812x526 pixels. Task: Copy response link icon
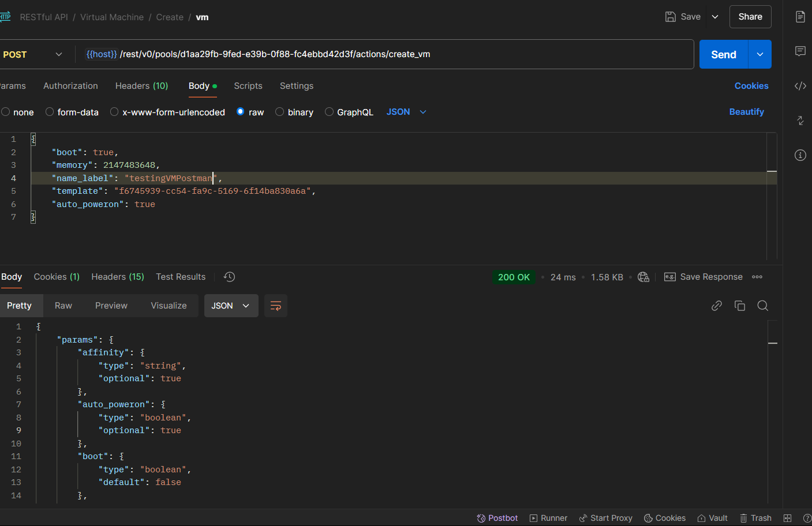coord(716,306)
